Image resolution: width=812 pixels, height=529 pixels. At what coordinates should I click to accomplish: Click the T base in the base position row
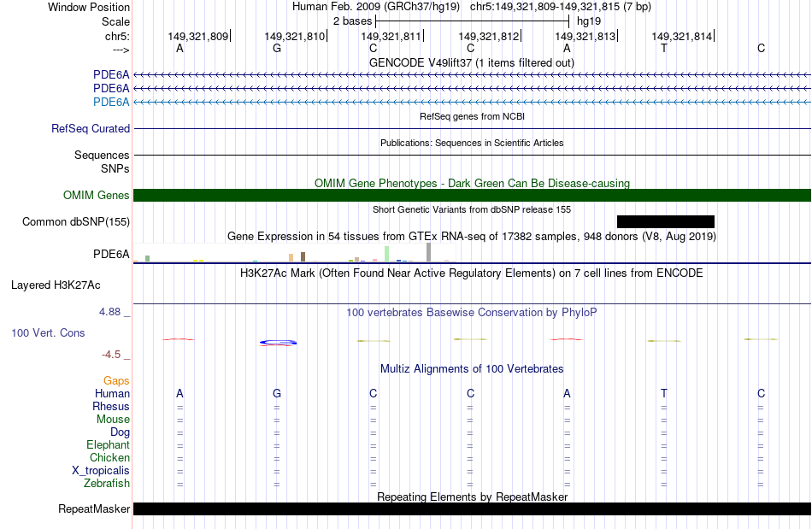664,48
